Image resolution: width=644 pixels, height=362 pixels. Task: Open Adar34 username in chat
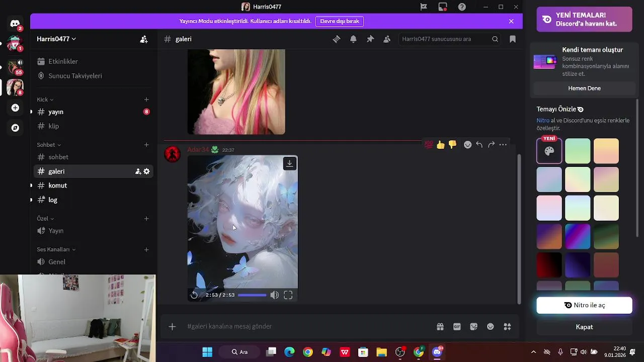(x=198, y=150)
